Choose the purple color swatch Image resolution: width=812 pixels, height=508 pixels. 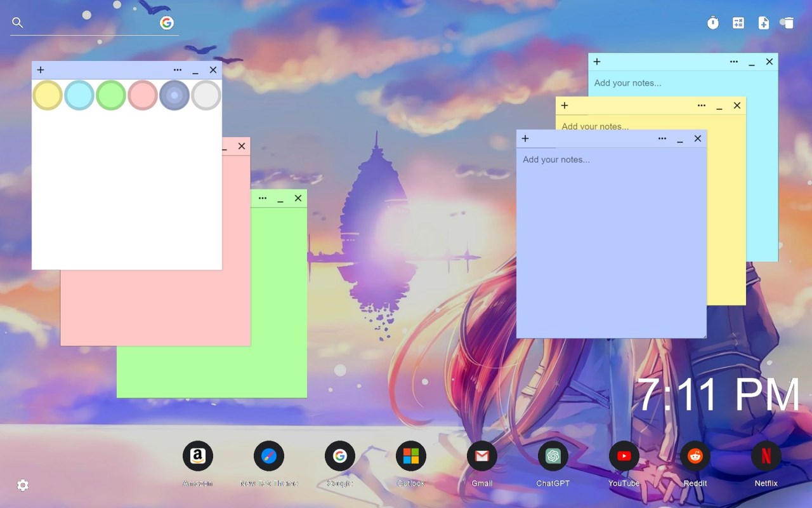point(174,95)
